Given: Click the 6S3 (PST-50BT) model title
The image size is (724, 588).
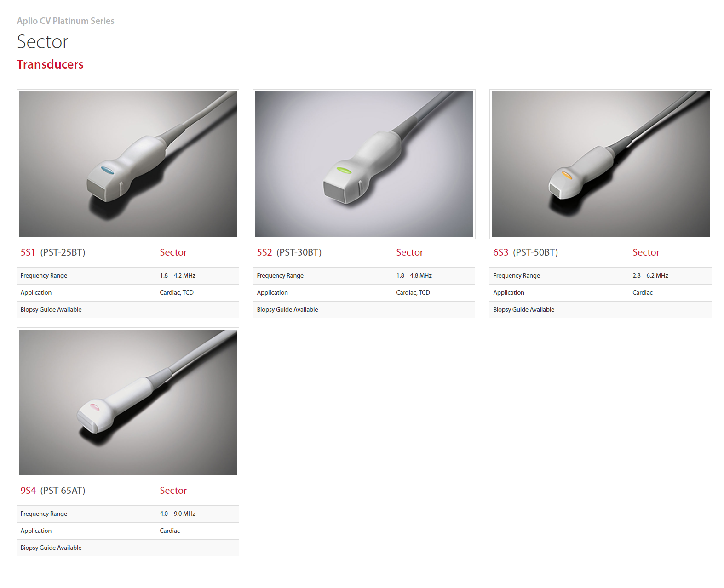Looking at the screenshot, I should coord(525,252).
